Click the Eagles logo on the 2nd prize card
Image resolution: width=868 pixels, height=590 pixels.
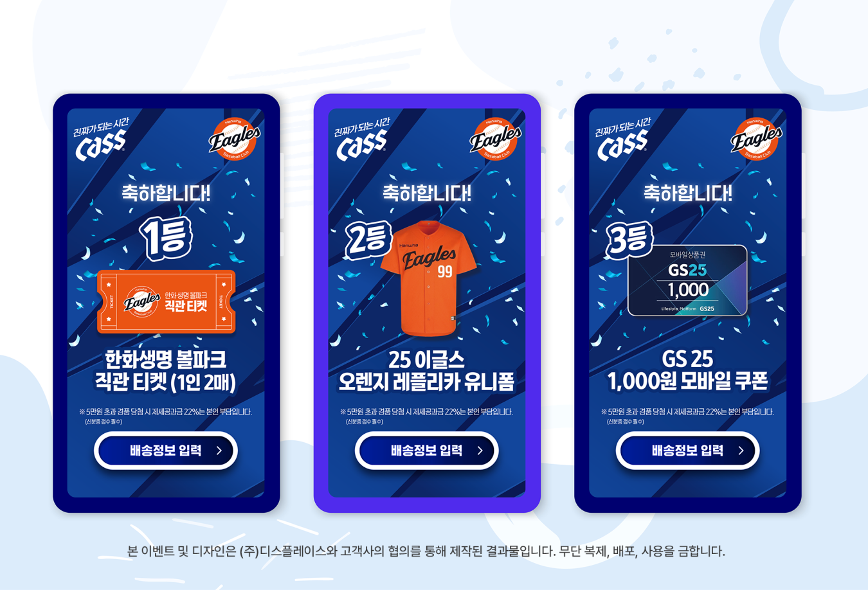coord(495,138)
